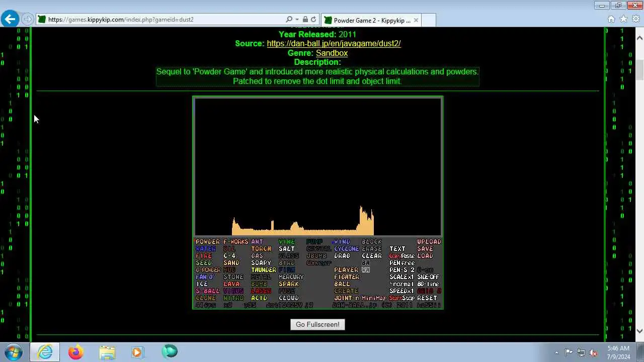Image resolution: width=644 pixels, height=362 pixels.
Task: Toggle the BG-line background mode
Action: point(428,284)
